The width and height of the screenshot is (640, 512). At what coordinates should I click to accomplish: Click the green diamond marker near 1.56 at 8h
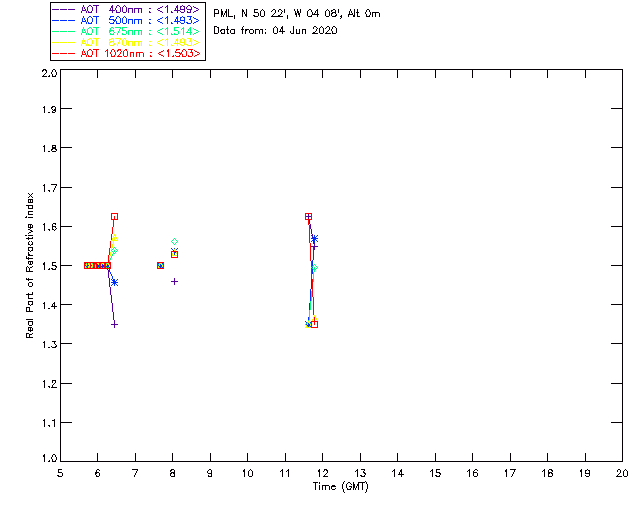coord(174,242)
